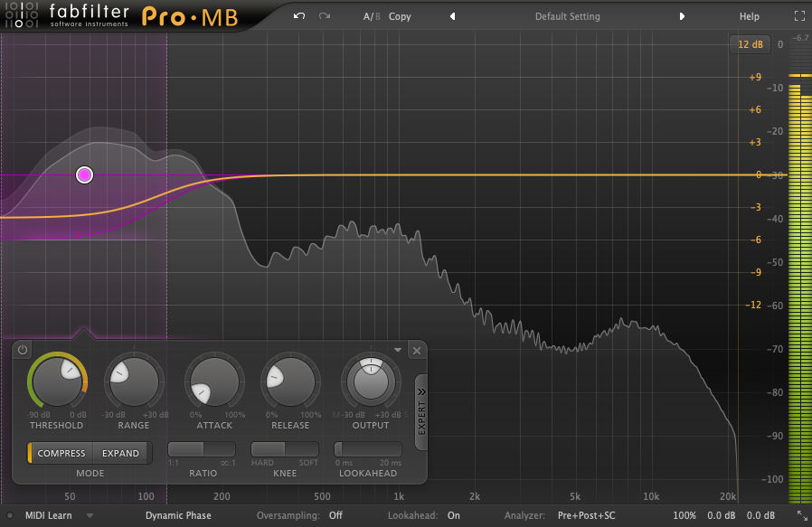Expand the EXPERT panel
The image size is (812, 527).
[421, 411]
